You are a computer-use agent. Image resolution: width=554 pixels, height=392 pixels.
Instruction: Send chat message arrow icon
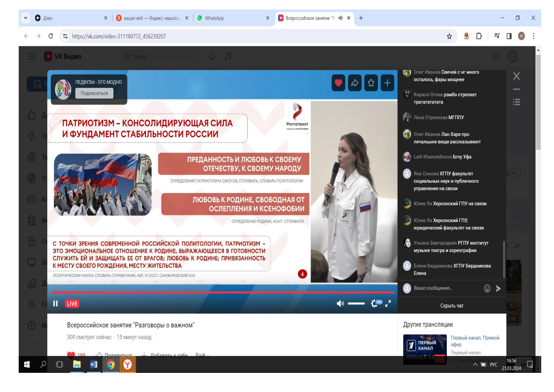(498, 288)
